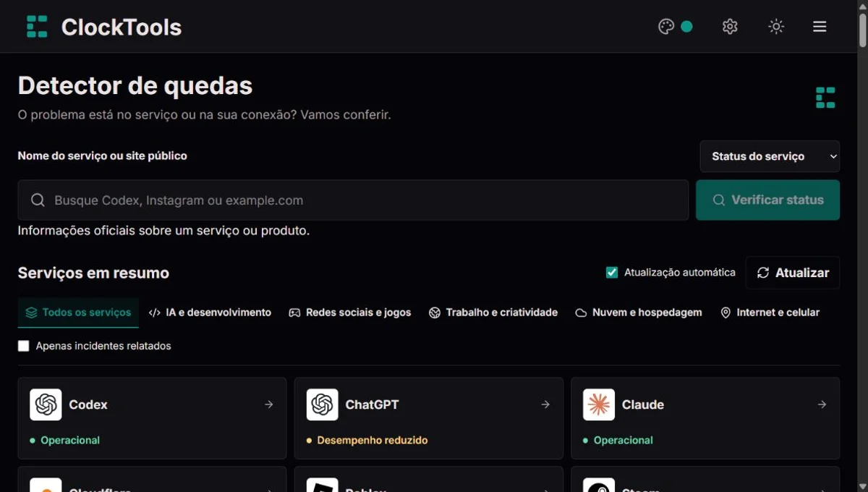Open Claude card via its arrow

pyautogui.click(x=822, y=404)
